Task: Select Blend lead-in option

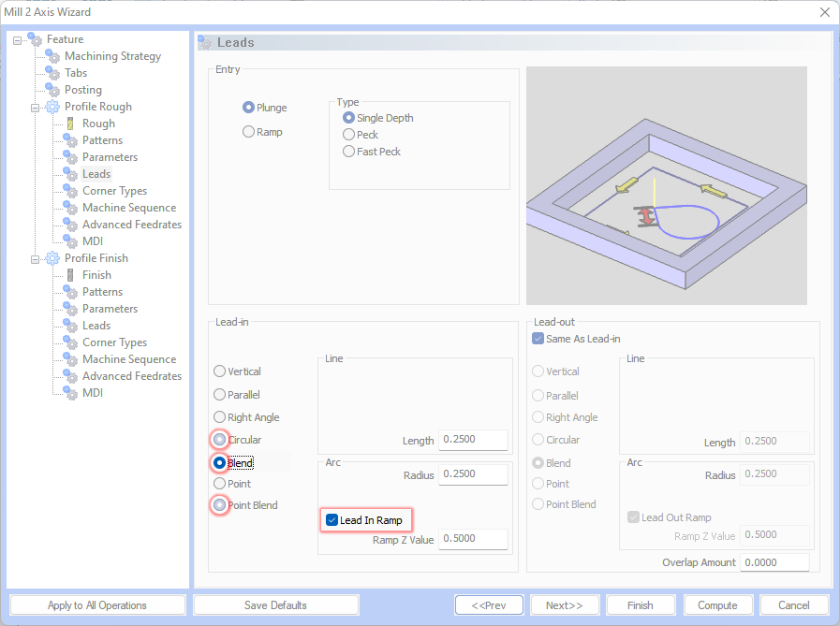Action: [220, 462]
